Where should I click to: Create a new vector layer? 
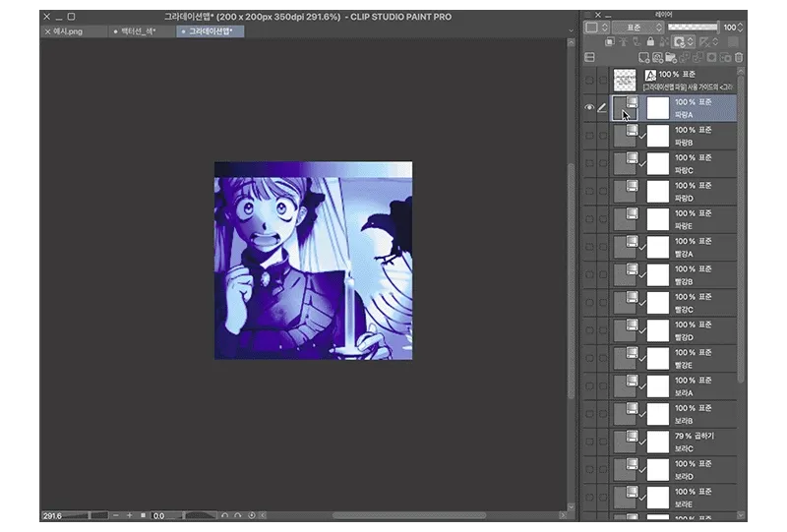click(657, 58)
